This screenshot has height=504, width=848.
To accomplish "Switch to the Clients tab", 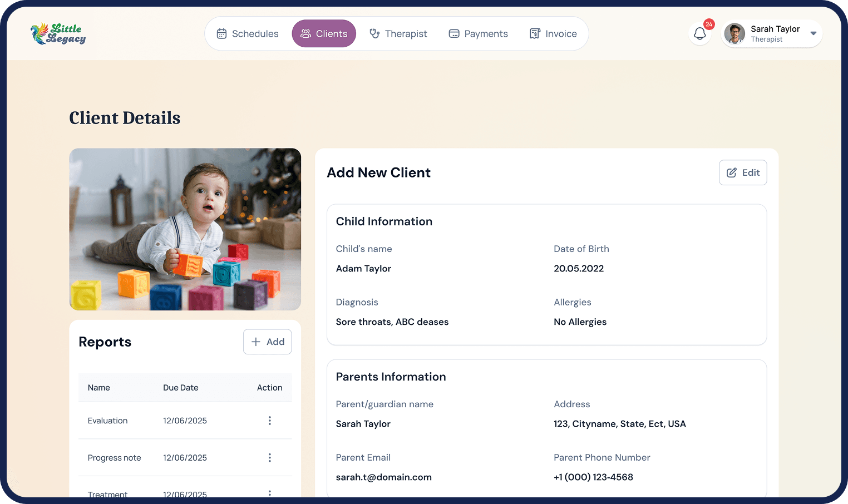I will tap(324, 34).
